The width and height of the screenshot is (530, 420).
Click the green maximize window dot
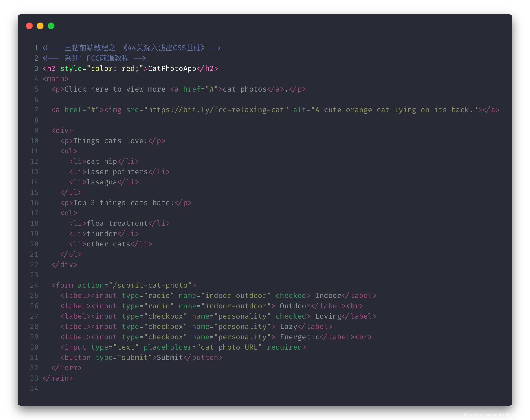tap(51, 26)
